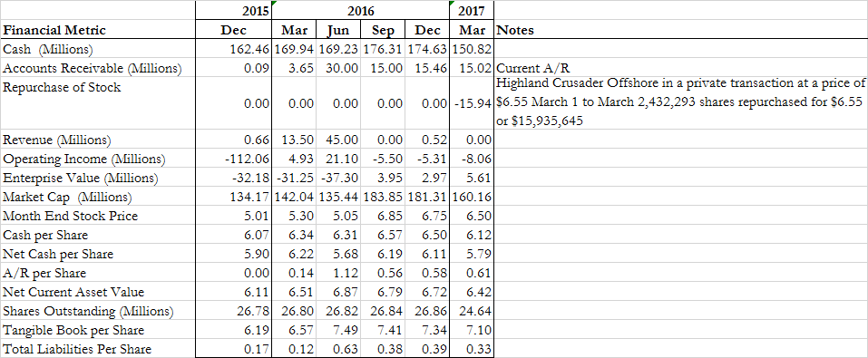Select the 'Cash per Share' row label

point(98,235)
